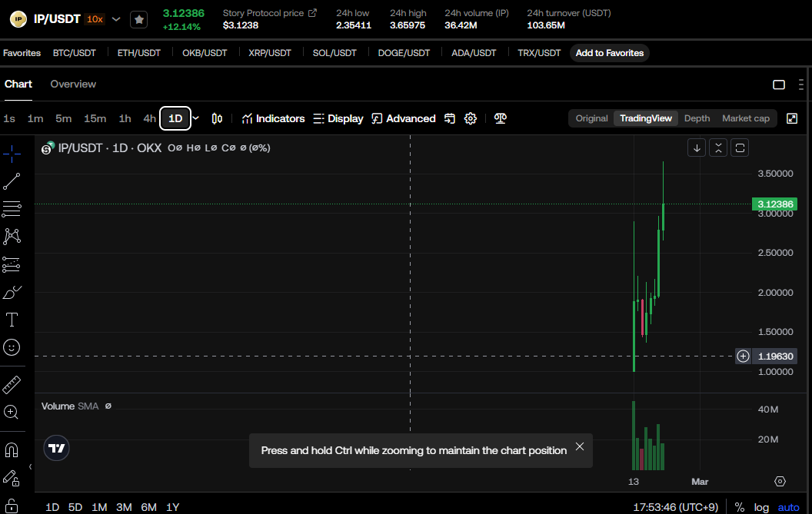
Task: Select the pattern drawing tool
Action: pos(12,237)
